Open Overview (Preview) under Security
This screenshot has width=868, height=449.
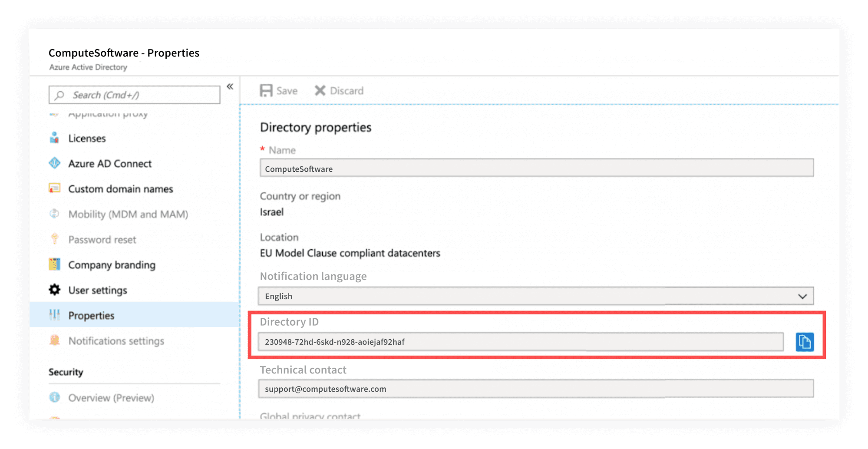(111, 398)
